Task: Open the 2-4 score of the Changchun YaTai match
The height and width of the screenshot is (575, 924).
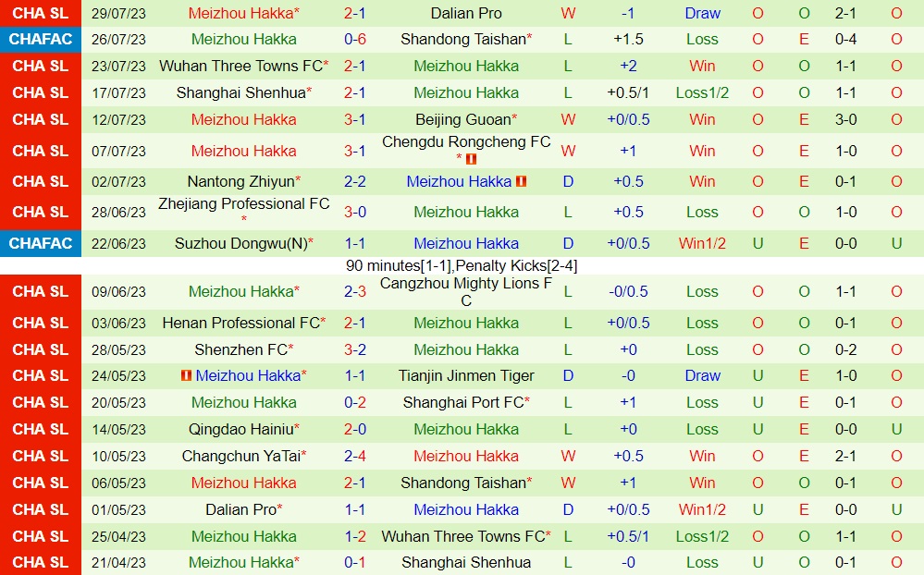Action: pos(355,457)
